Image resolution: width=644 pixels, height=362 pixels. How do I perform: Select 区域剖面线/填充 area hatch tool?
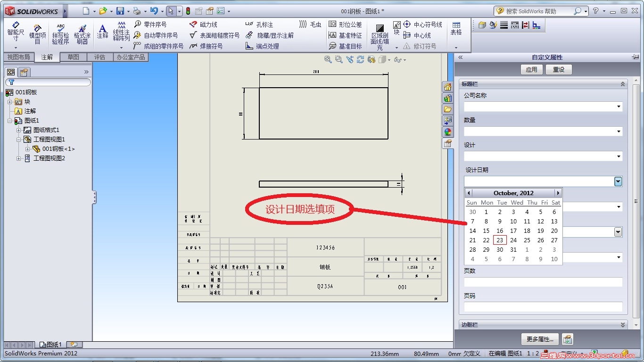pos(380,36)
